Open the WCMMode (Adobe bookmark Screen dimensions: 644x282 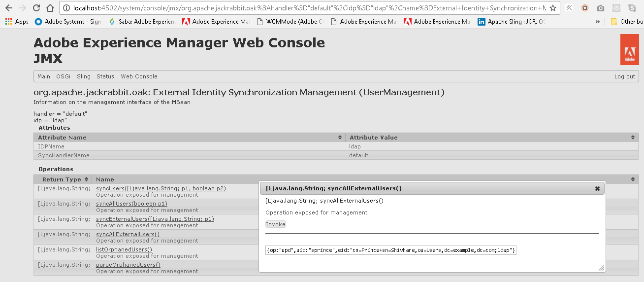(x=290, y=22)
